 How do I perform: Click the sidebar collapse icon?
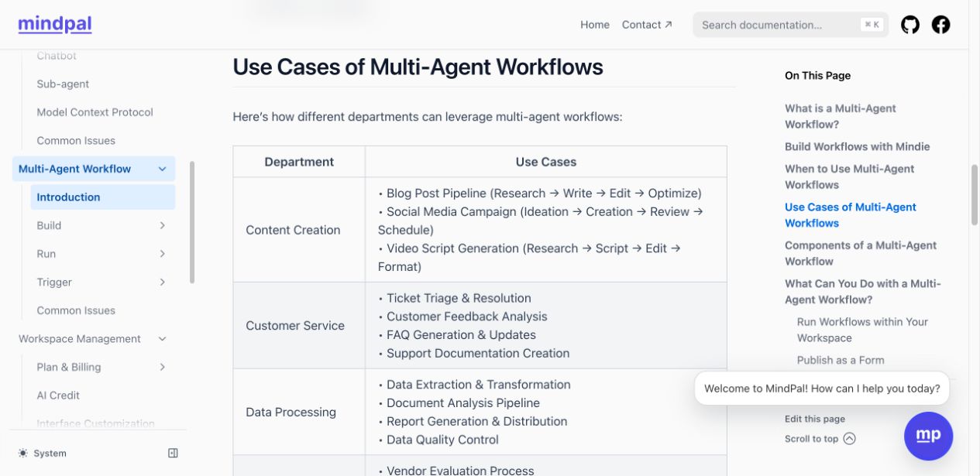[173, 453]
